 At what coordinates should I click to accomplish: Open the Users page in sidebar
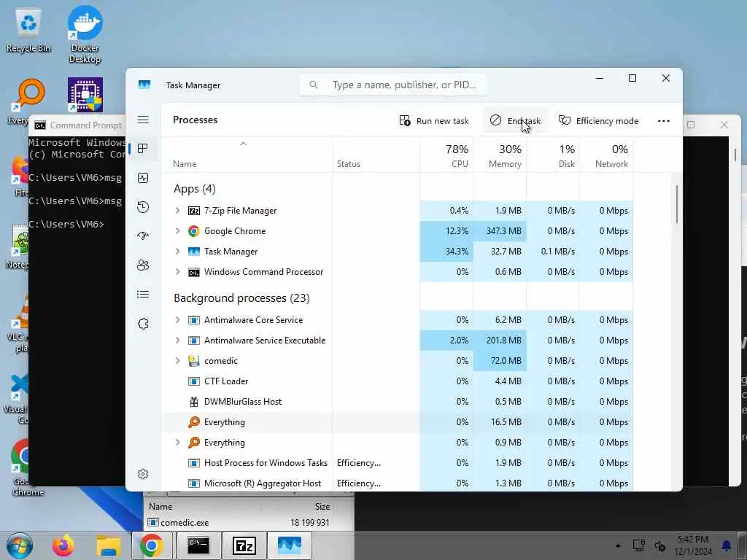click(143, 265)
